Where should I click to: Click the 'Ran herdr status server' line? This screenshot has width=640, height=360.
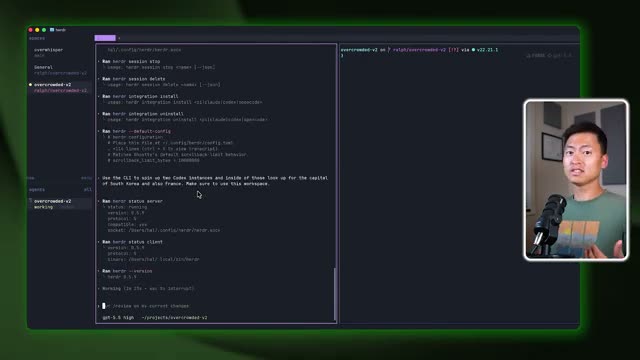[x=132, y=201]
